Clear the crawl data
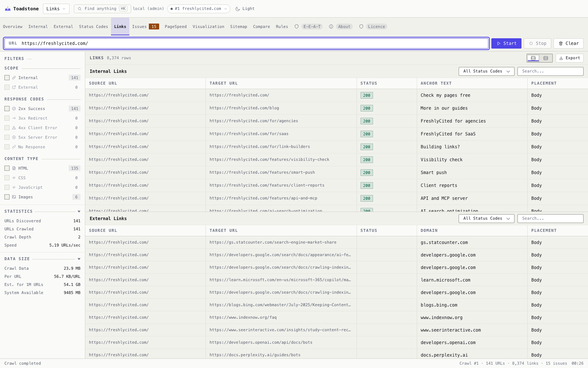This screenshot has height=368, width=588. (569, 43)
